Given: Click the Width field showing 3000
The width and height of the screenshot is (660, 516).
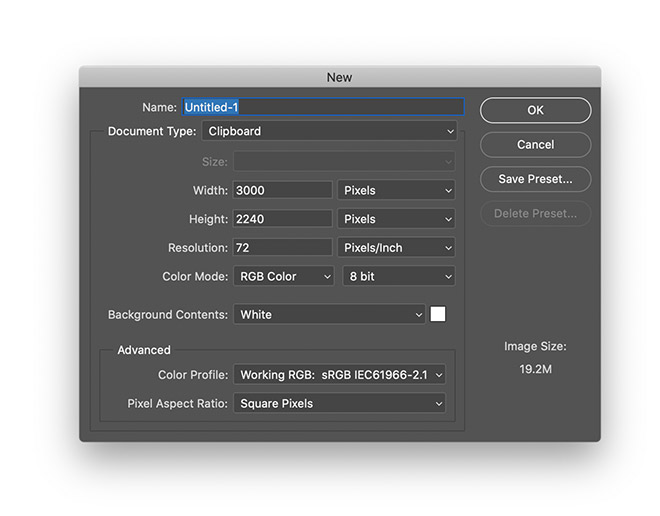Looking at the screenshot, I should [282, 190].
